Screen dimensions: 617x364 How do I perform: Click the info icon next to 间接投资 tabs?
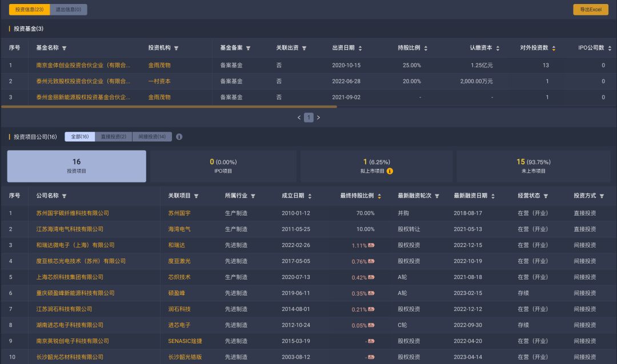point(179,137)
